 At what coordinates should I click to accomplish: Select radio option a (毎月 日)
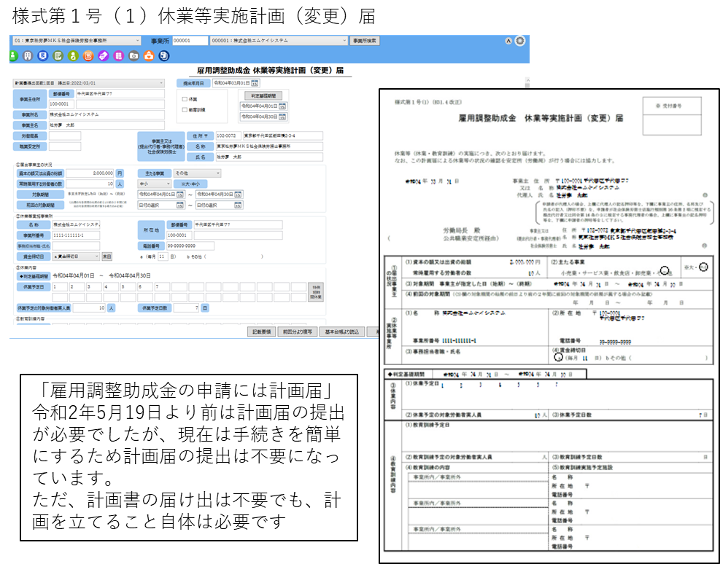pos(141,257)
